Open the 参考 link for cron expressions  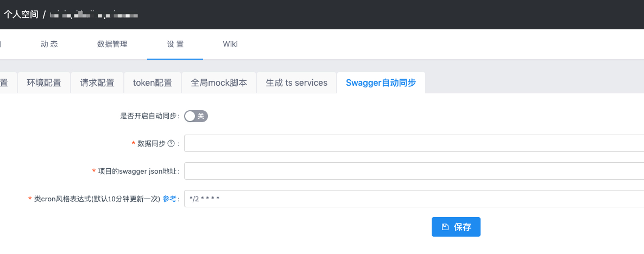[169, 199]
